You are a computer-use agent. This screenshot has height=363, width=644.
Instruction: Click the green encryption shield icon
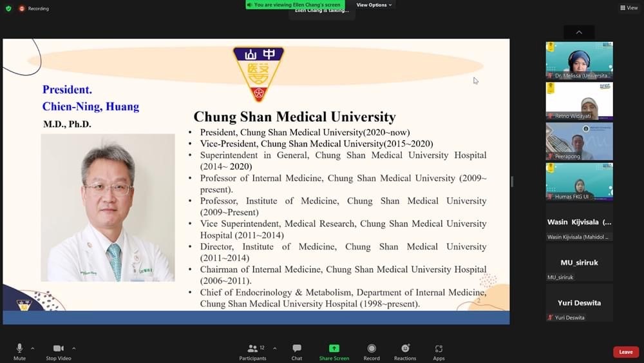point(8,8)
